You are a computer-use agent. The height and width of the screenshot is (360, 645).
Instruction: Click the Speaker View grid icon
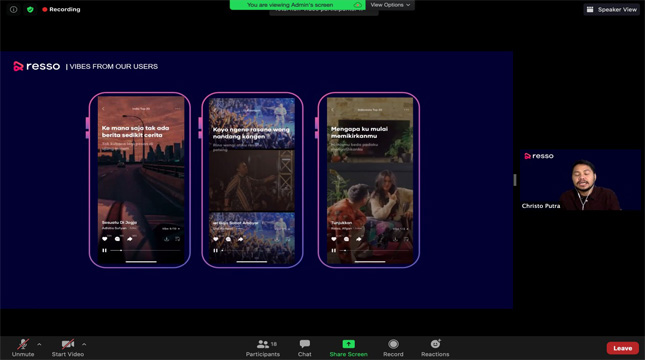(590, 9)
